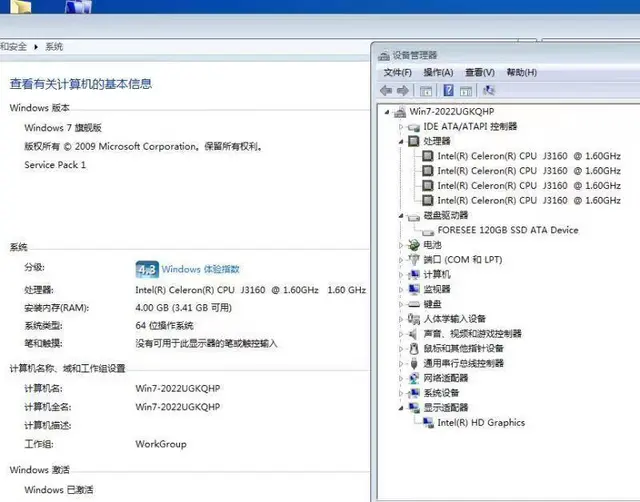Select the FORESEE 120GB SSD drive icon
This screenshot has width=640, height=502.
[x=428, y=231]
